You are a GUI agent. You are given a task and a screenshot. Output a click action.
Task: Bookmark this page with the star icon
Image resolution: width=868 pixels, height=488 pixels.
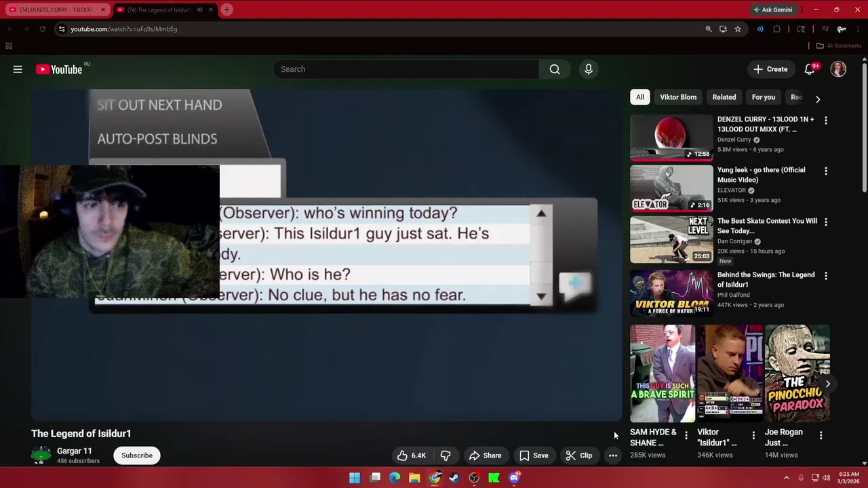(x=738, y=29)
